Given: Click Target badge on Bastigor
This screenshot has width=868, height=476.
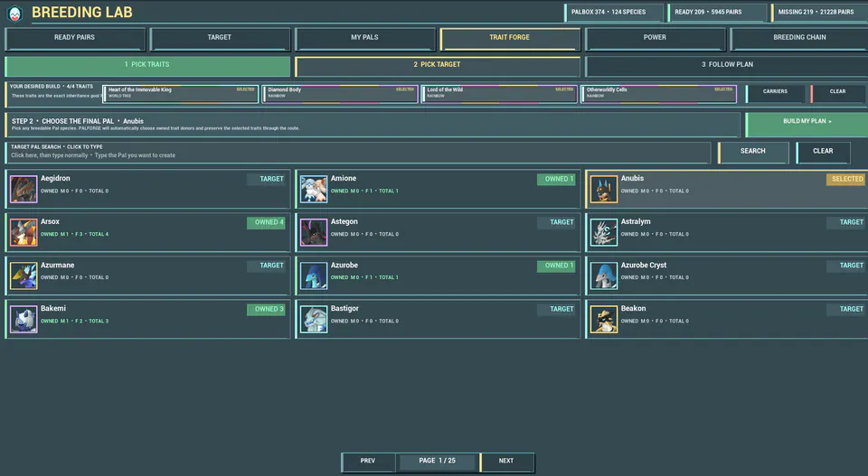Looking at the screenshot, I should point(556,309).
